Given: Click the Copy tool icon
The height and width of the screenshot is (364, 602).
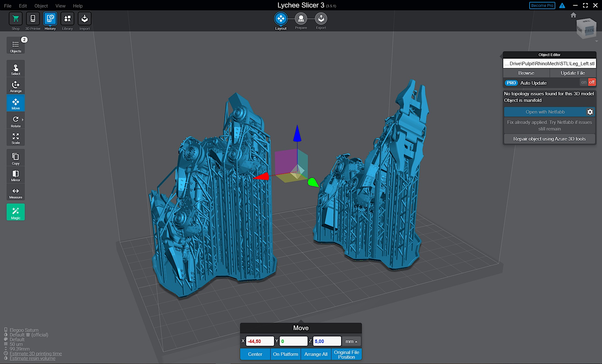Looking at the screenshot, I should (16, 158).
